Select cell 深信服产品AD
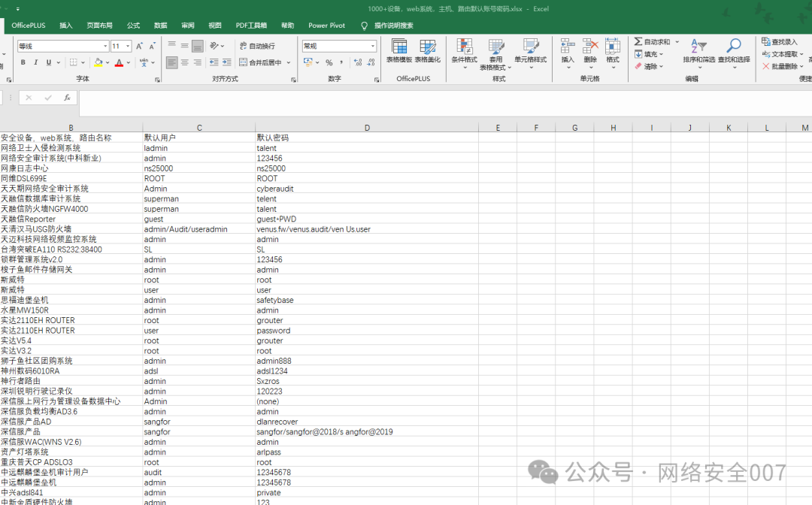Image resolution: width=812 pixels, height=505 pixels. coord(71,422)
